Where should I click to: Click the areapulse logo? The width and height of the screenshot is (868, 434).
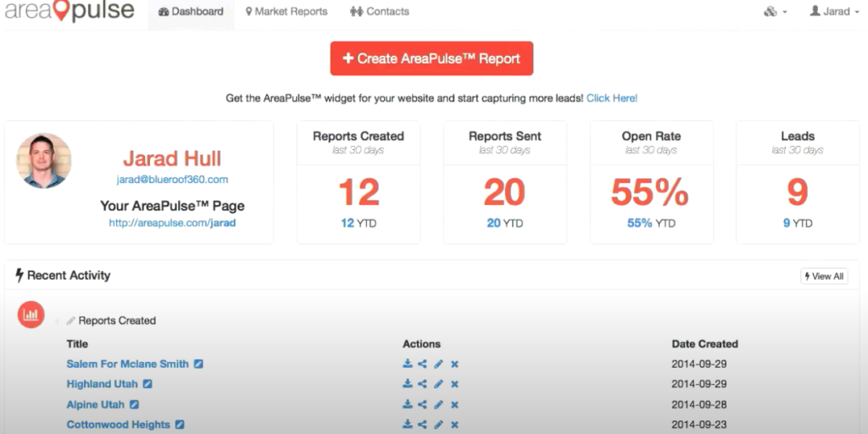point(70,11)
